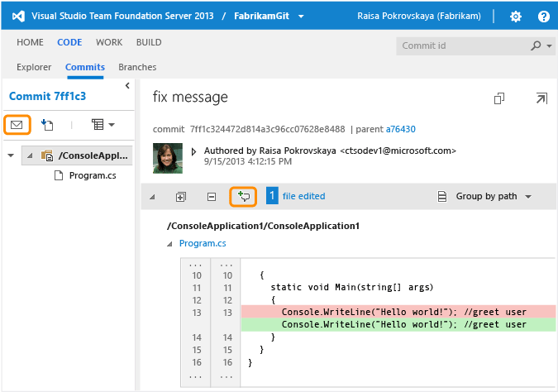The height and width of the screenshot is (392, 558).
Task: Click the file edited link
Action: (x=304, y=196)
